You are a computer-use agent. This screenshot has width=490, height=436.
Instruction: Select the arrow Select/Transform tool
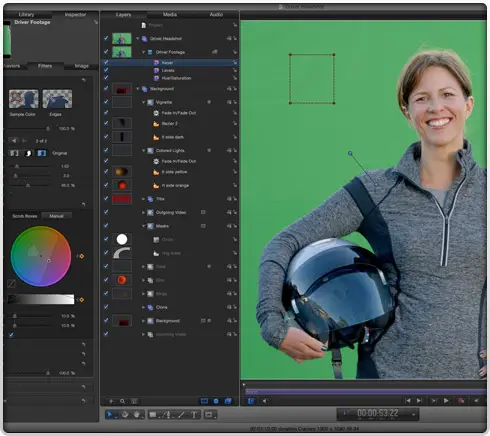109,415
